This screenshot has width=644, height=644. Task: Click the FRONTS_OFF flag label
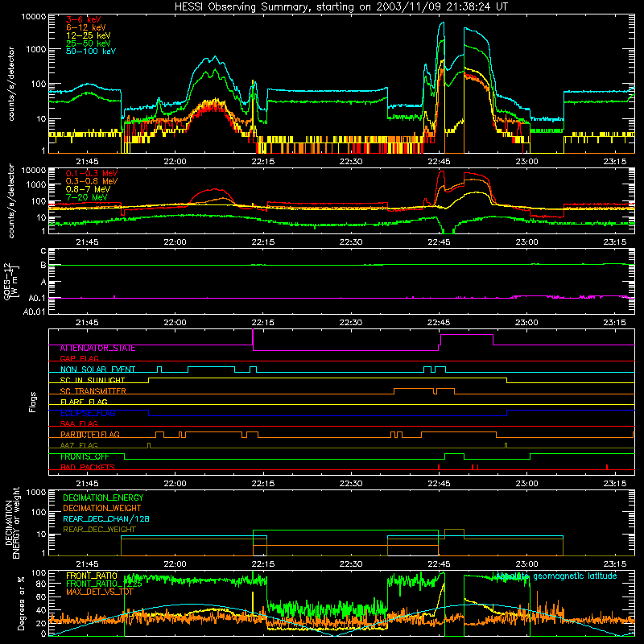tap(85, 456)
